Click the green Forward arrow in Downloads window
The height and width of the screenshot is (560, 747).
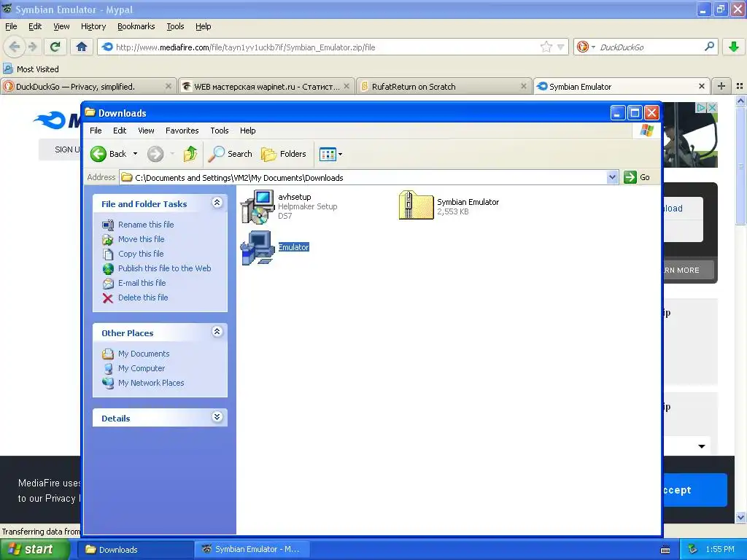(x=155, y=154)
